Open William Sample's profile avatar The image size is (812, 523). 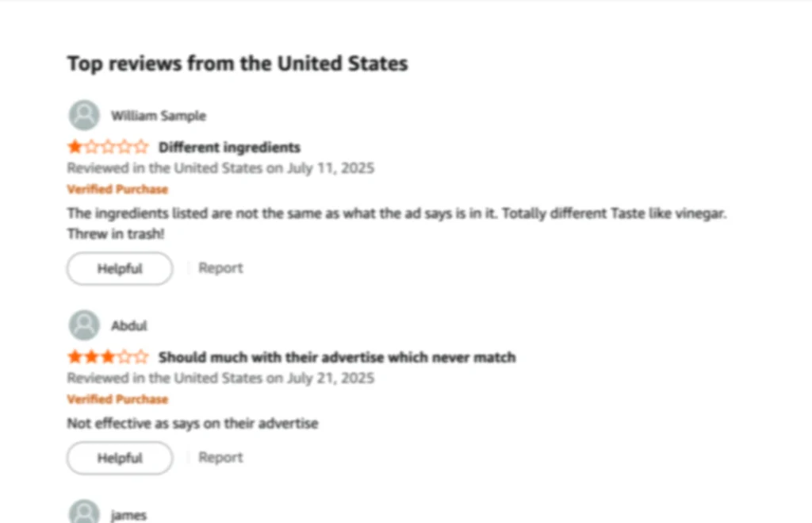pyautogui.click(x=84, y=115)
